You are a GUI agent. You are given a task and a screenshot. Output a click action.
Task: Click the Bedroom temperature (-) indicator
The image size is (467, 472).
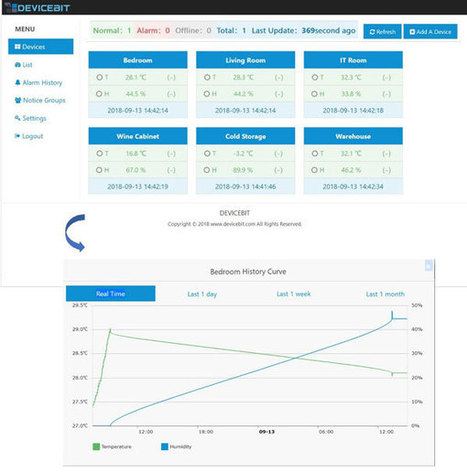(171, 77)
